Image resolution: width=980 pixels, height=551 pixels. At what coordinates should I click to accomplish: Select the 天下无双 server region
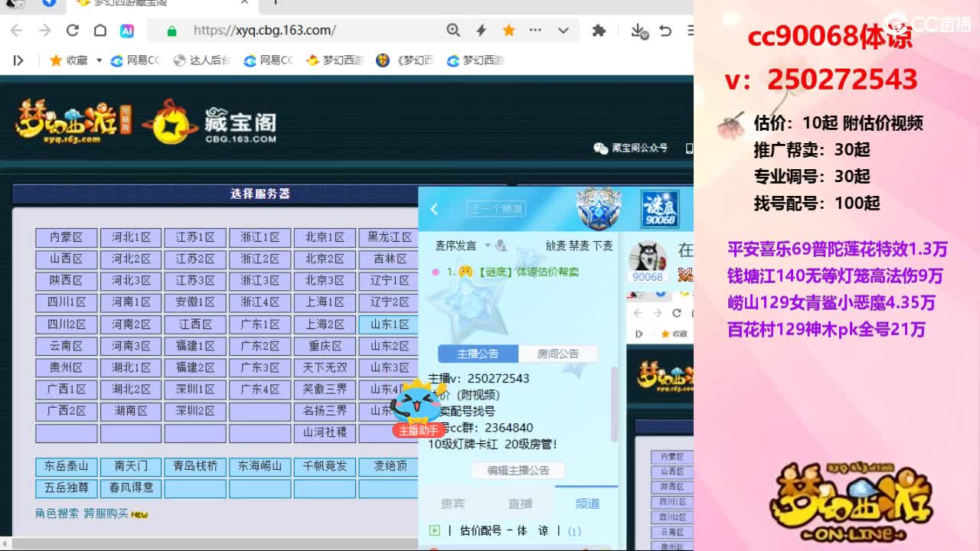[325, 367]
